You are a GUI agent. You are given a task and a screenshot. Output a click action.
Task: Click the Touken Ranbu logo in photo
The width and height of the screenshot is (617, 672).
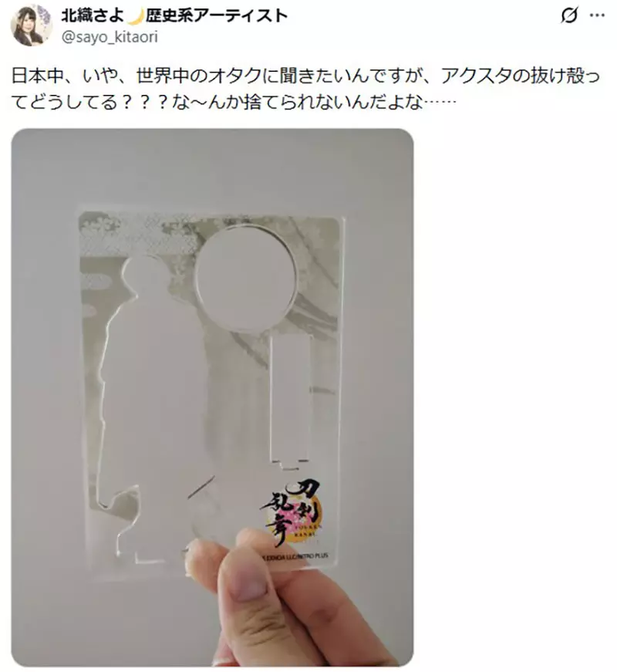292,513
